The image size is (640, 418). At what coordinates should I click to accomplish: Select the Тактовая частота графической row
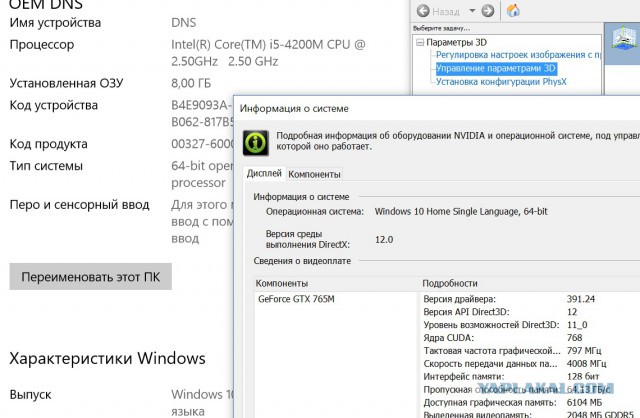(x=531, y=351)
